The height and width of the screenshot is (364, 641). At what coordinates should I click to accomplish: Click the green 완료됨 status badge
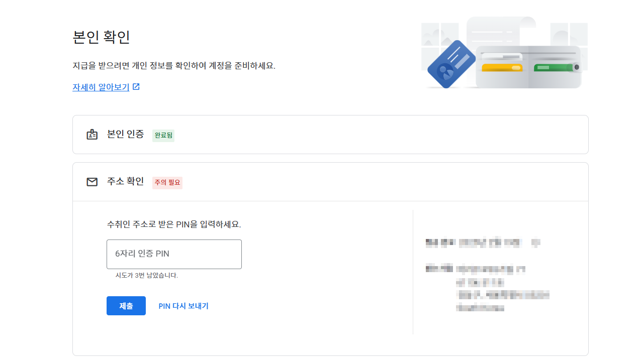[163, 136]
